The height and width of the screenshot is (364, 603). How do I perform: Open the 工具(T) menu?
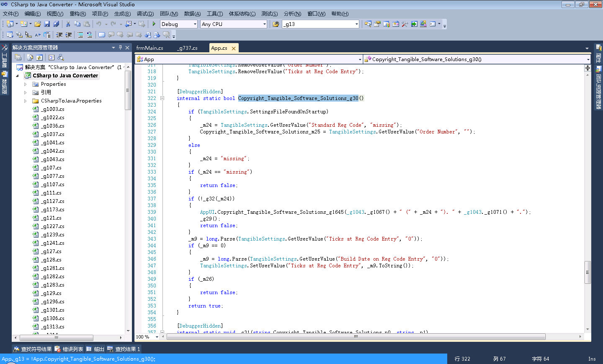pyautogui.click(x=215, y=14)
